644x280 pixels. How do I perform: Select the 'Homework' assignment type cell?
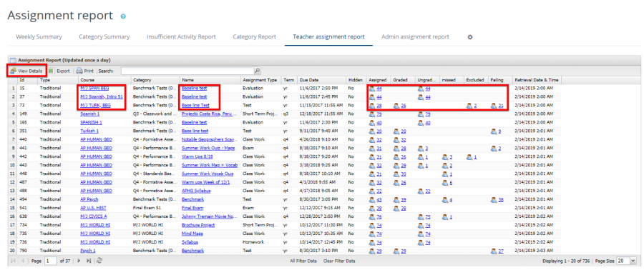point(261,242)
